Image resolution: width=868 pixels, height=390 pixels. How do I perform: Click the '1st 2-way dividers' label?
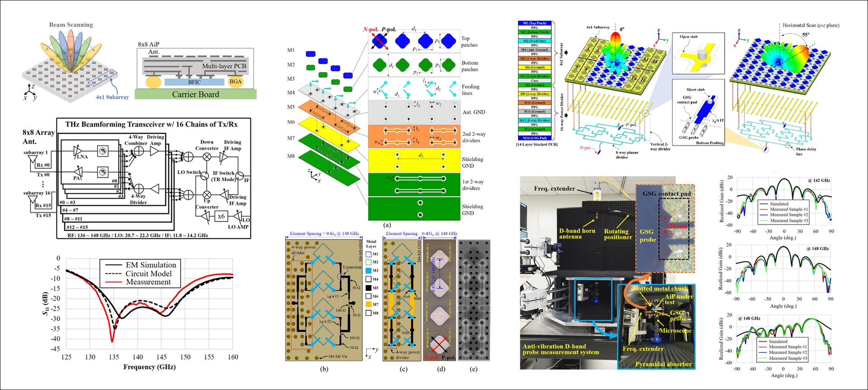(x=474, y=185)
